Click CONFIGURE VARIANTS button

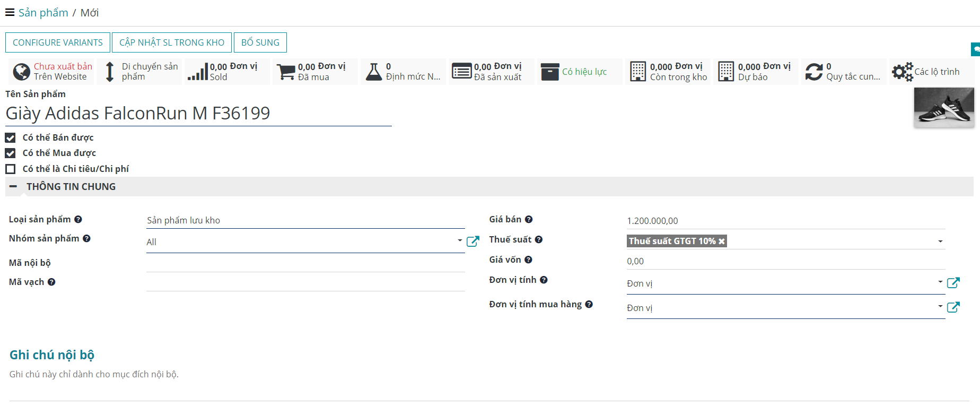click(x=58, y=42)
